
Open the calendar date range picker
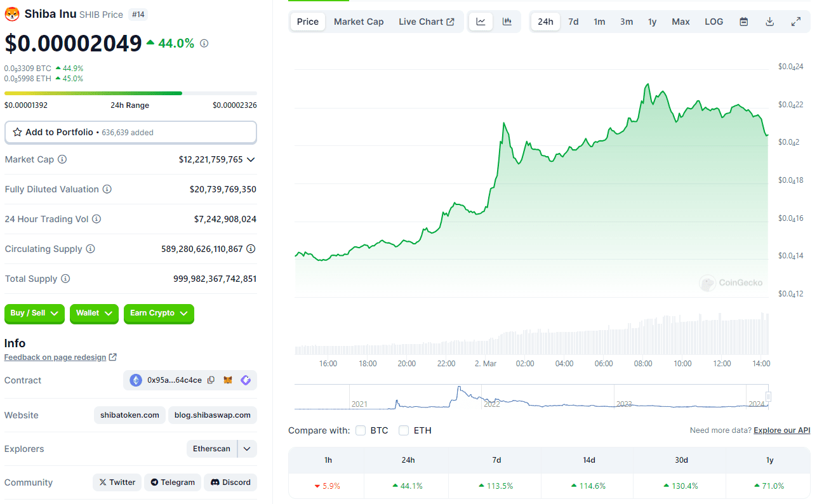(x=743, y=22)
